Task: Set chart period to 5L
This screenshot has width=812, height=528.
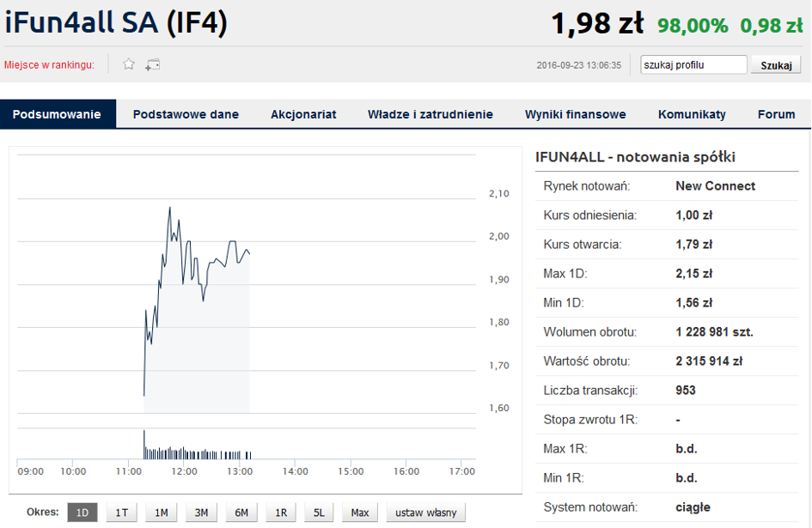Action: tap(320, 513)
